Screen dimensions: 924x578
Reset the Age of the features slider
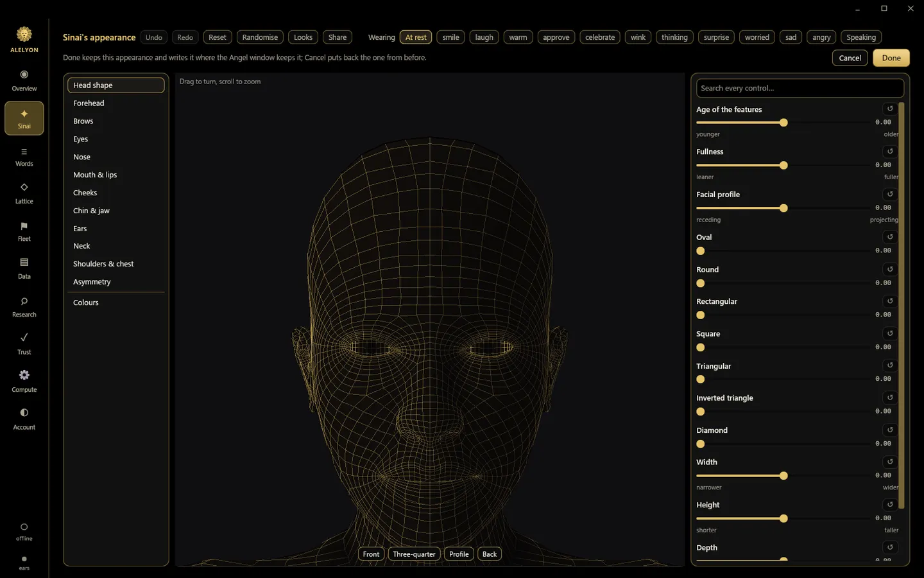tap(889, 109)
